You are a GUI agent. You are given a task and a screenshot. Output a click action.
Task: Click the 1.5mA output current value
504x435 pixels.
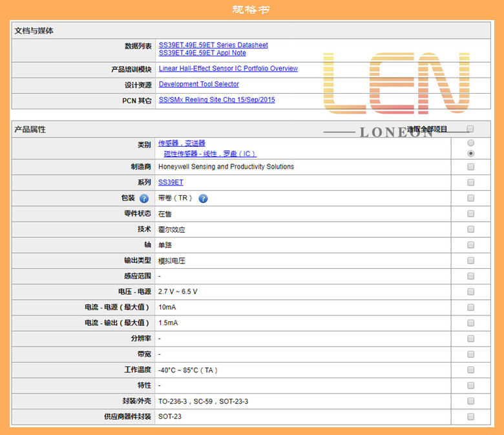point(168,323)
